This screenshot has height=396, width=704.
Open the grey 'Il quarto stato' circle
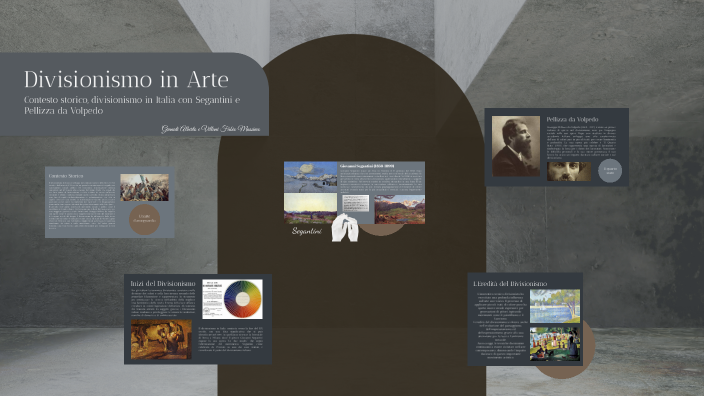coord(610,171)
